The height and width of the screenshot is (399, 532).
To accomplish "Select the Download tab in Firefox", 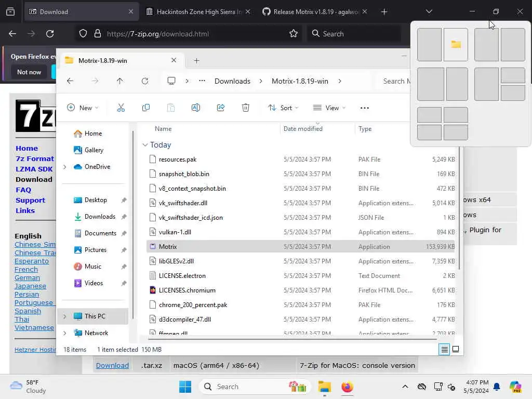I will (x=82, y=12).
